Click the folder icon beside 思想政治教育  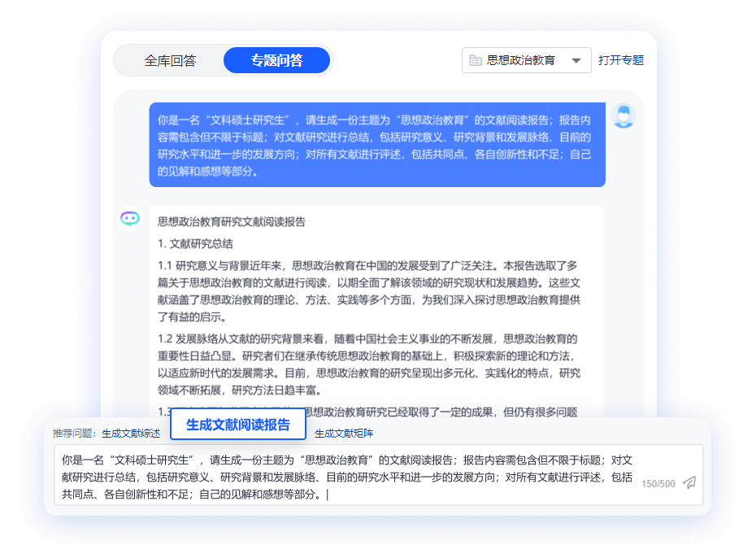point(476,59)
